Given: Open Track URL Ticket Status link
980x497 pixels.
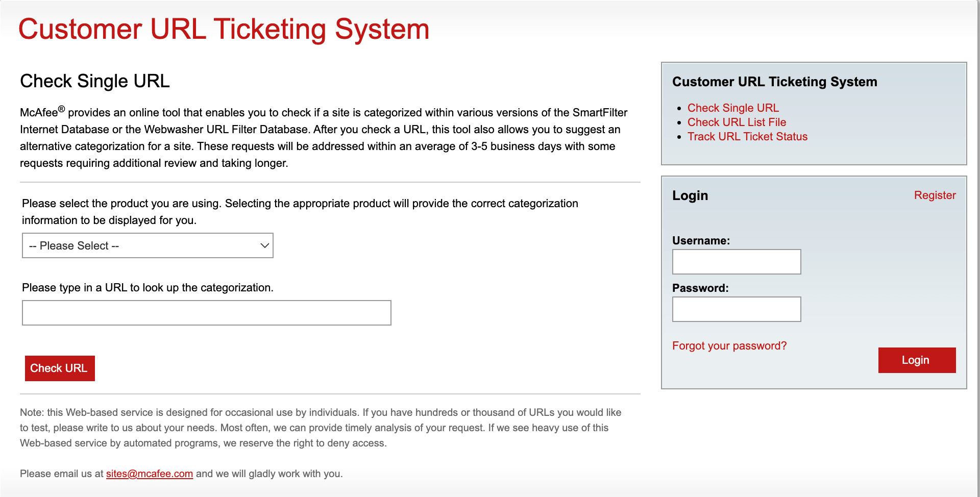Looking at the screenshot, I should point(747,137).
